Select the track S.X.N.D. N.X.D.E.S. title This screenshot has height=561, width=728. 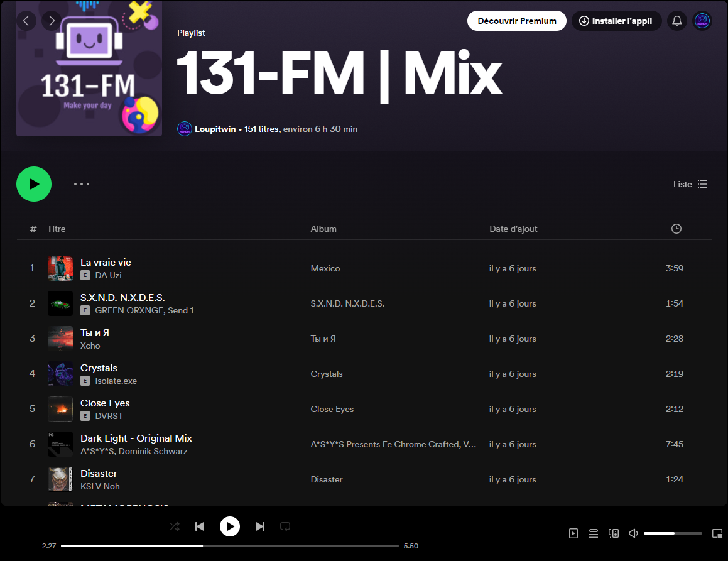(122, 298)
